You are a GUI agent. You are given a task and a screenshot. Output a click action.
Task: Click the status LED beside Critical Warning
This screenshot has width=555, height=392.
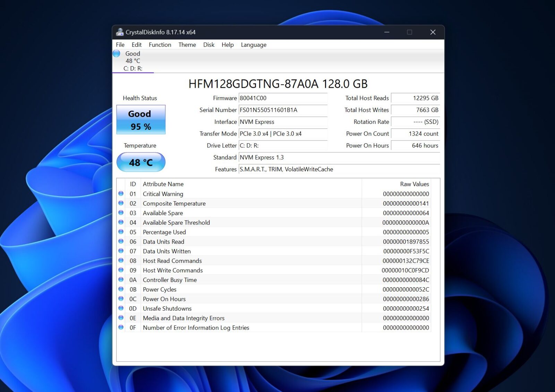coord(121,194)
